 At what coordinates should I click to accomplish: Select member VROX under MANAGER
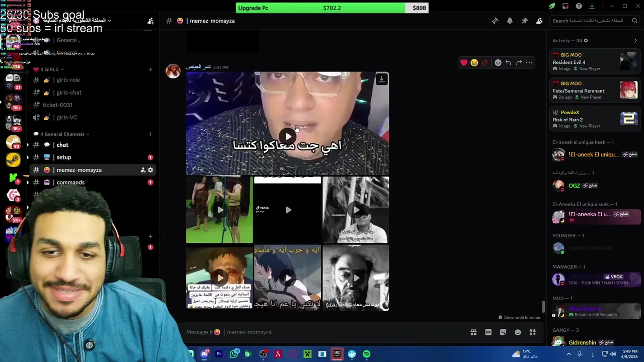pyautogui.click(x=595, y=279)
